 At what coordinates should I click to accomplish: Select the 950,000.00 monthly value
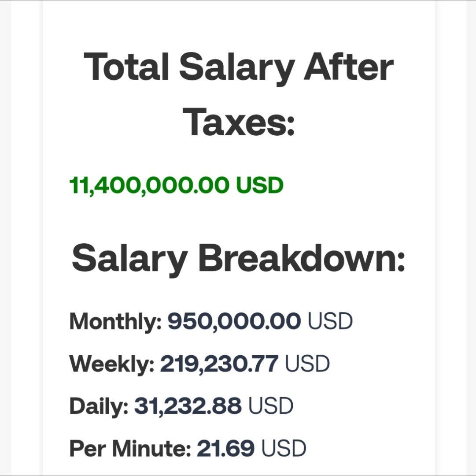[234, 321]
